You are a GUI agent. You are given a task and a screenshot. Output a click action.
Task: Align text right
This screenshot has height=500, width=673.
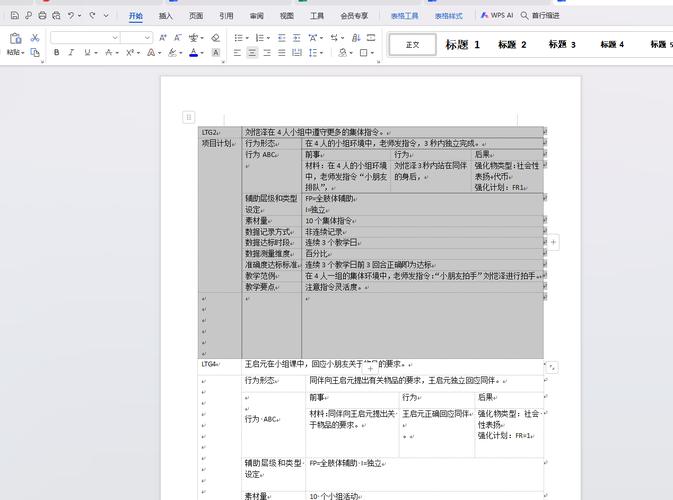pyautogui.click(x=267, y=52)
